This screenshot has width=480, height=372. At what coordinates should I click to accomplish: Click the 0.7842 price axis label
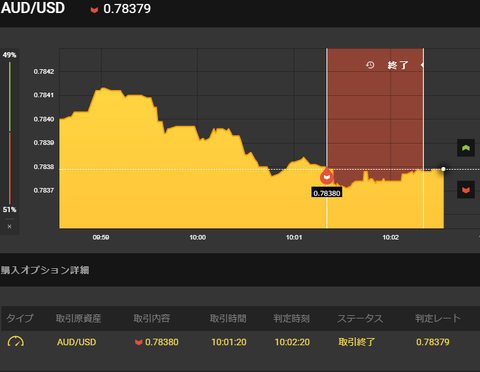(44, 71)
